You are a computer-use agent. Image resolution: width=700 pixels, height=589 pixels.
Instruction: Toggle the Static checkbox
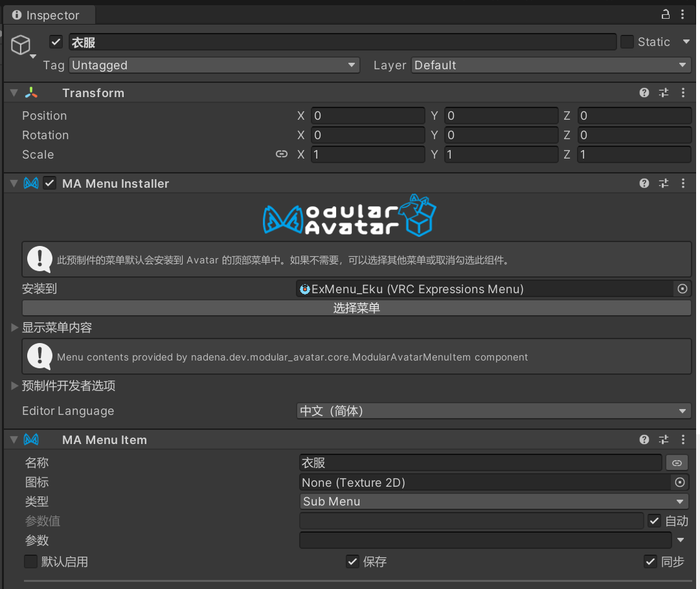point(627,42)
